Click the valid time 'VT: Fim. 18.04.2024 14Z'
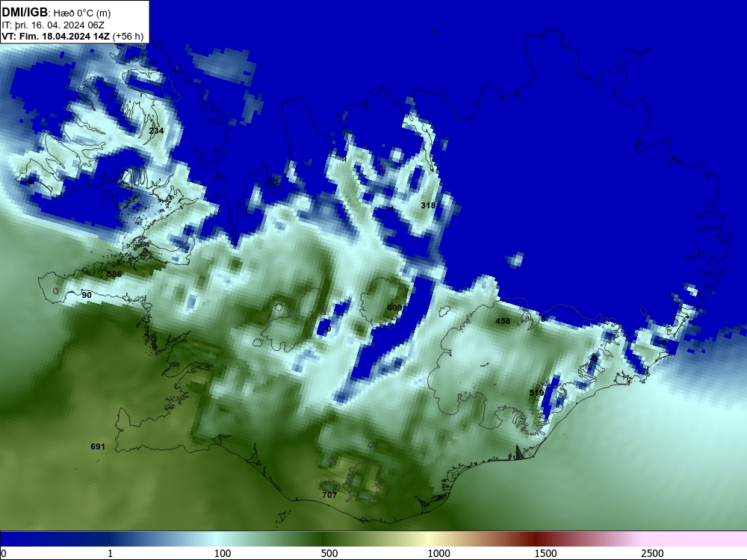Image resolution: width=747 pixels, height=560 pixels. click(56, 37)
